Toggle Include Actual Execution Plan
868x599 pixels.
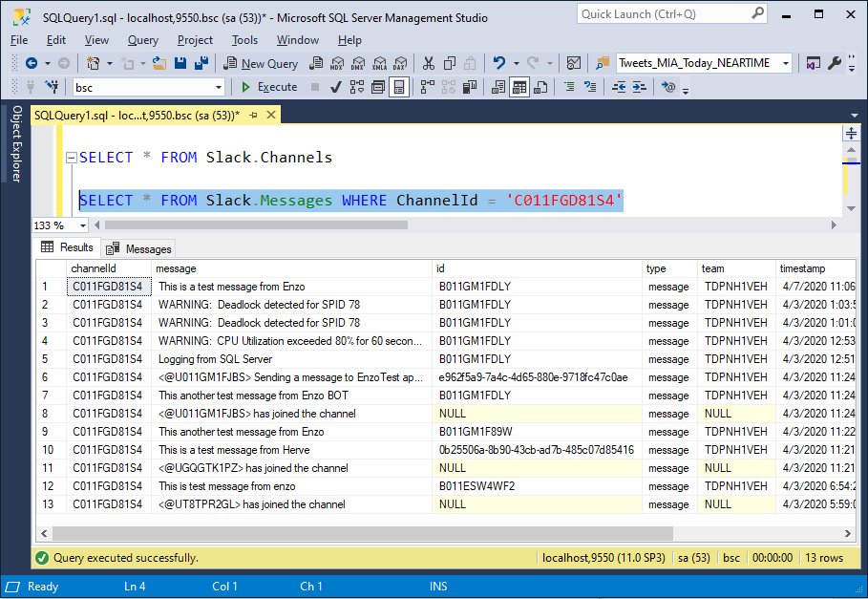pyautogui.click(x=428, y=87)
